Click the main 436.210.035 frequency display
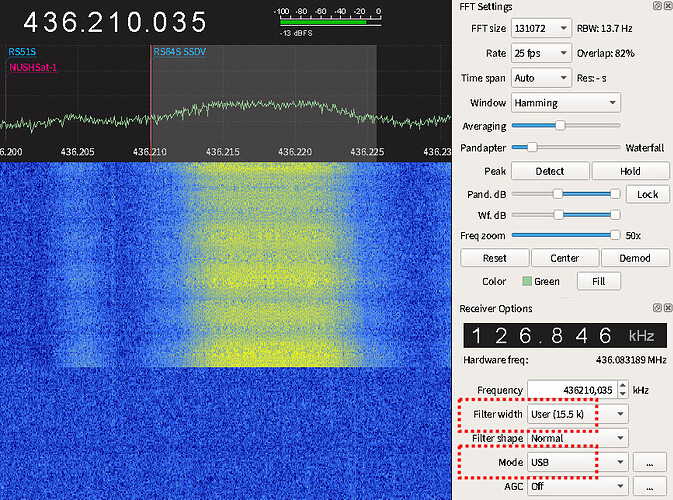Viewport: 673px width, 500px height. coord(115,22)
